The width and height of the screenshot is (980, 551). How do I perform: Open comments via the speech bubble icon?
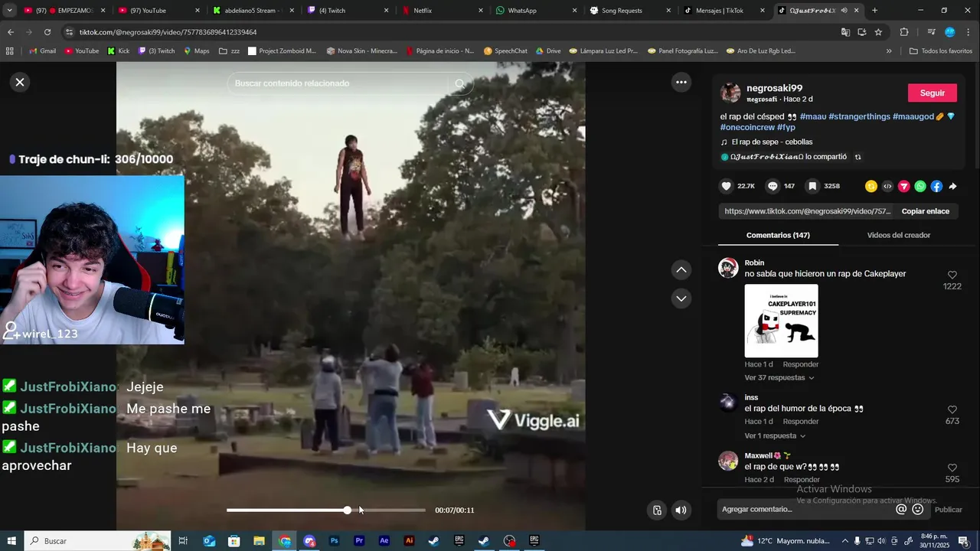tap(773, 186)
